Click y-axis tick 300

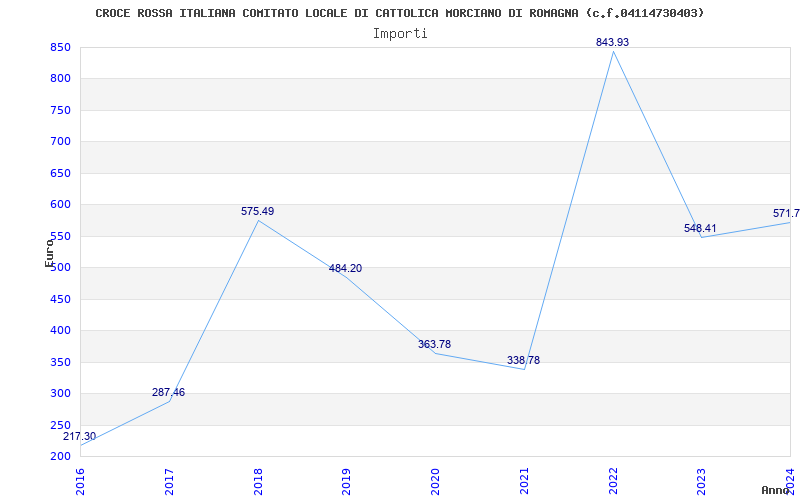coord(60,393)
